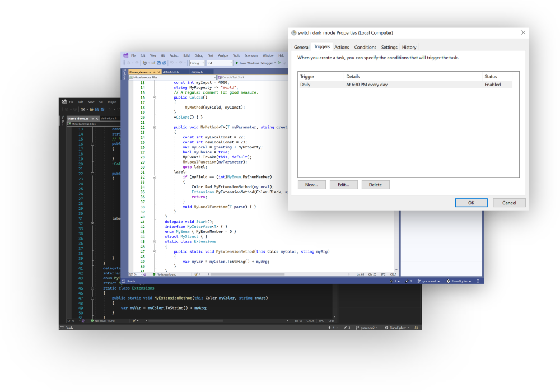Click PianoFighter repository in dark status bar
Viewport: 560px width, 392px height.
(x=397, y=328)
